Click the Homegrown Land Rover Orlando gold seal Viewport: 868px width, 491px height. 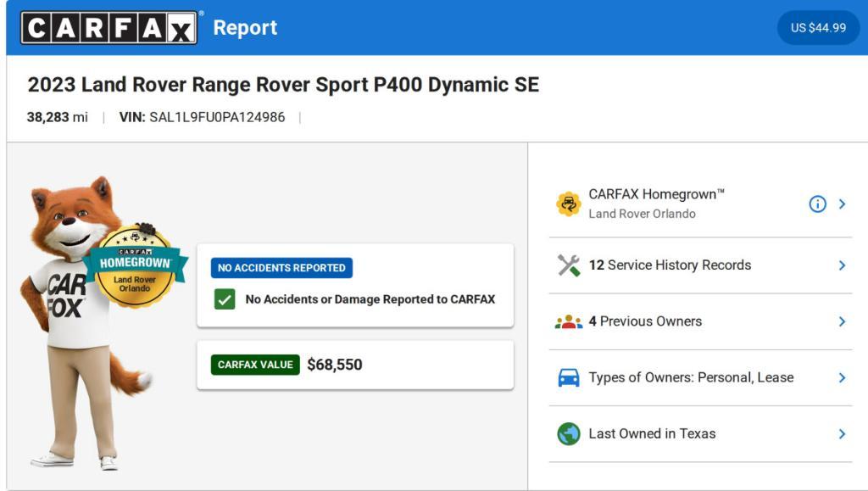tap(135, 265)
